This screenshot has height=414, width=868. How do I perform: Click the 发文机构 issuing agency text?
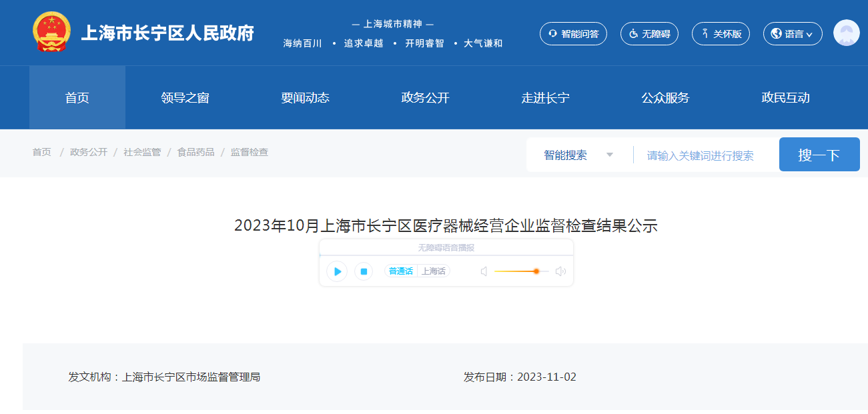(164, 377)
